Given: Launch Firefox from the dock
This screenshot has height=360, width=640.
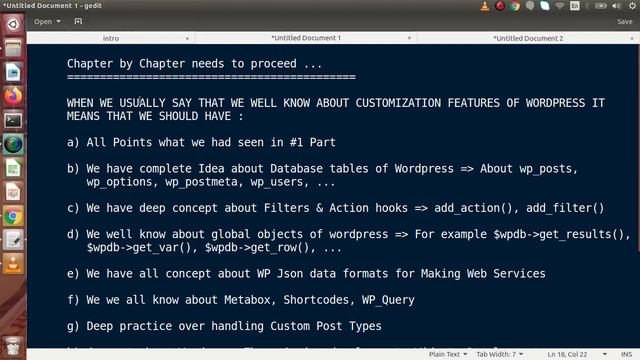Looking at the screenshot, I should coord(13,97).
